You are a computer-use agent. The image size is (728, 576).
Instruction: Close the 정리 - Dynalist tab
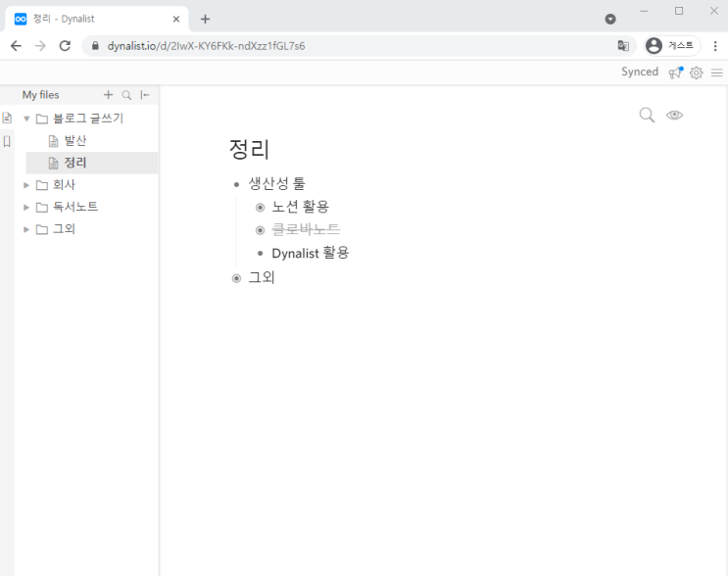[x=176, y=19]
